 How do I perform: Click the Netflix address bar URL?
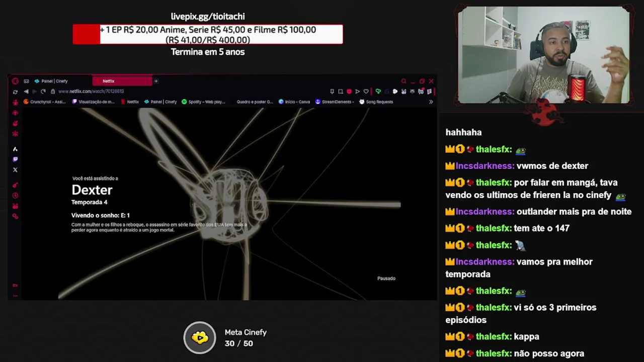pyautogui.click(x=91, y=92)
